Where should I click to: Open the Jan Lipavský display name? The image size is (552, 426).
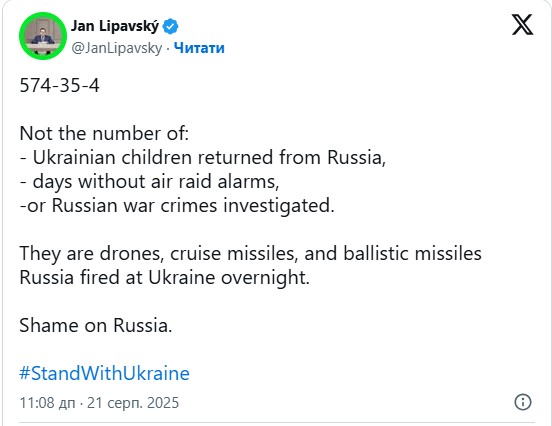click(115, 26)
